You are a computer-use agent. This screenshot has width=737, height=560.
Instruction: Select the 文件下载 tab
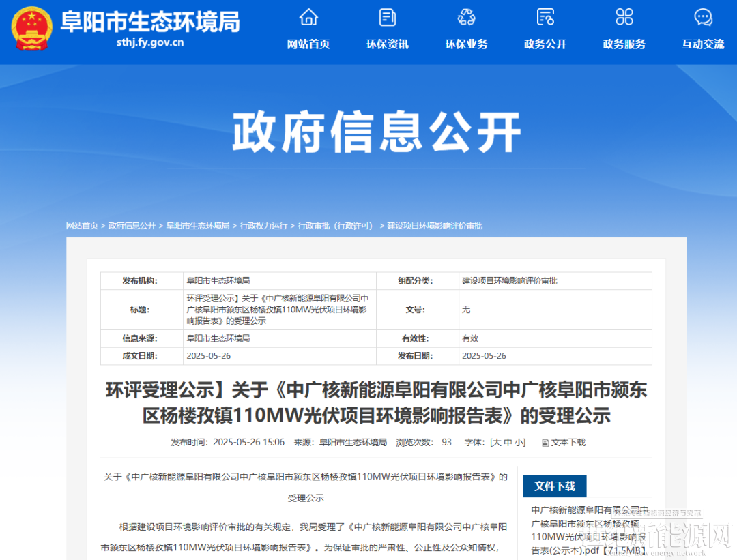click(x=555, y=486)
